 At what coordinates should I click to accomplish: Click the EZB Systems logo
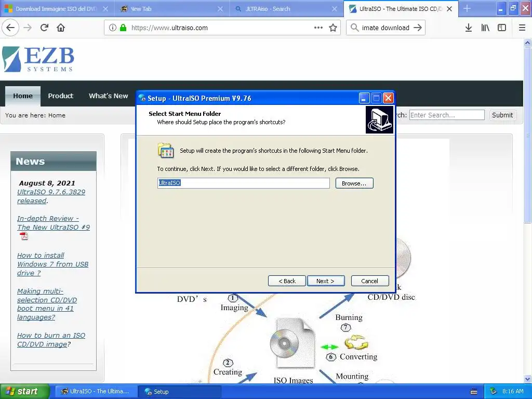click(38, 59)
